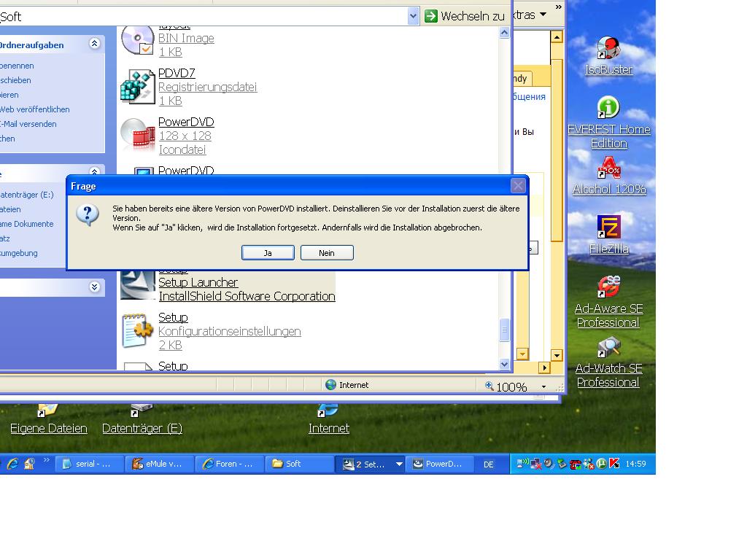747x560 pixels.
Task: Collapse the Ordneraufgaben panel
Action: pyautogui.click(x=94, y=44)
